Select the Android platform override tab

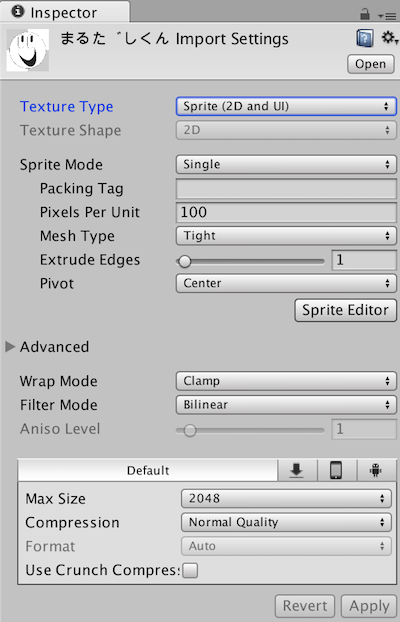[x=376, y=470]
